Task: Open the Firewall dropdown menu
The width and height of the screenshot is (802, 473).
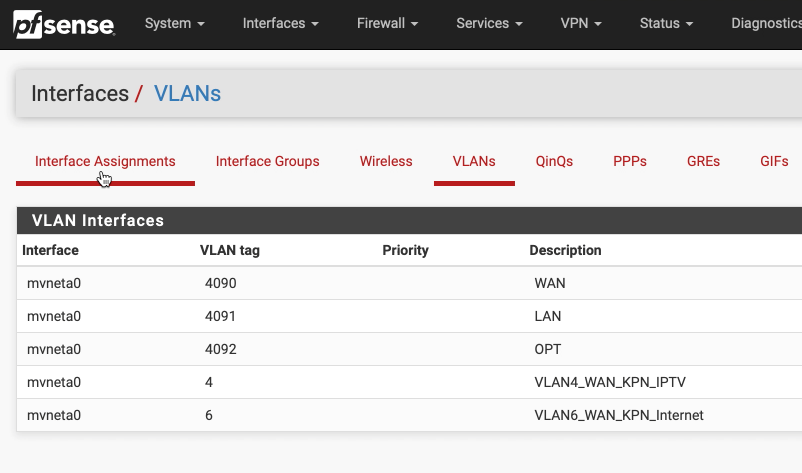Action: tap(387, 24)
